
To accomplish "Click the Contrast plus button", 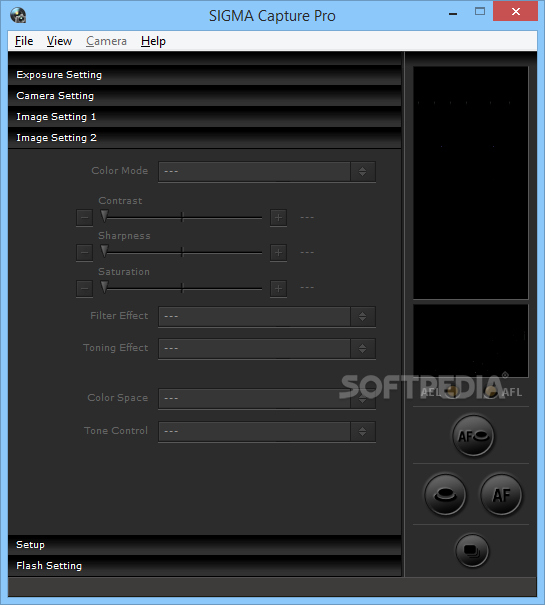I will tap(278, 218).
